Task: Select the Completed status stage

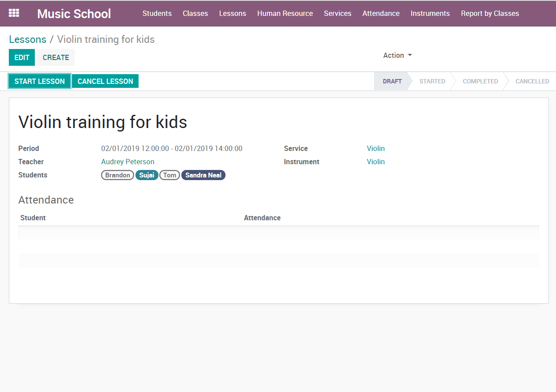Action: [480, 81]
